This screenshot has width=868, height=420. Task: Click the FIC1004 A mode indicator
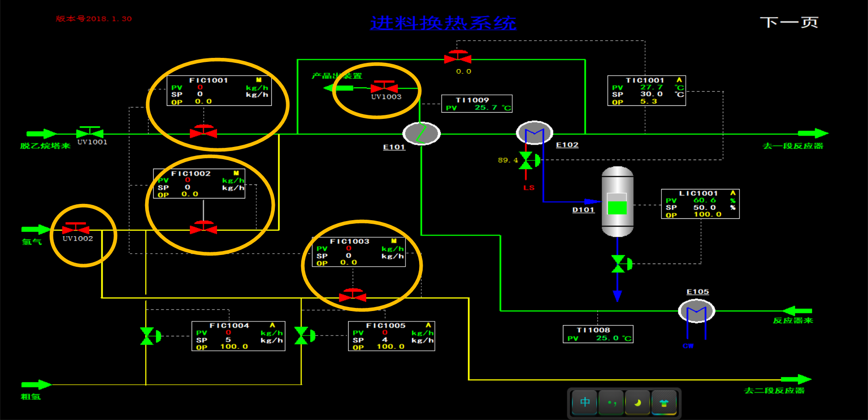[272, 325]
